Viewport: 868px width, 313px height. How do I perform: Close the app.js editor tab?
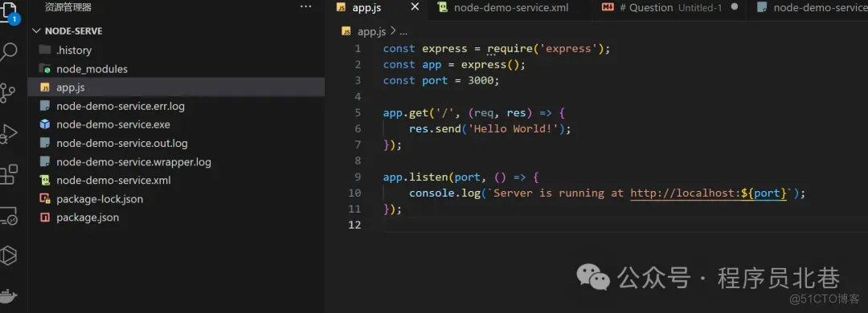coord(415,6)
